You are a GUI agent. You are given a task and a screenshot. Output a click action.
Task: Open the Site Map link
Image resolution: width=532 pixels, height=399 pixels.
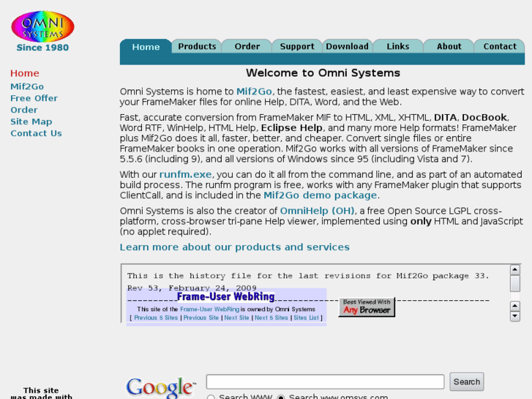point(31,122)
